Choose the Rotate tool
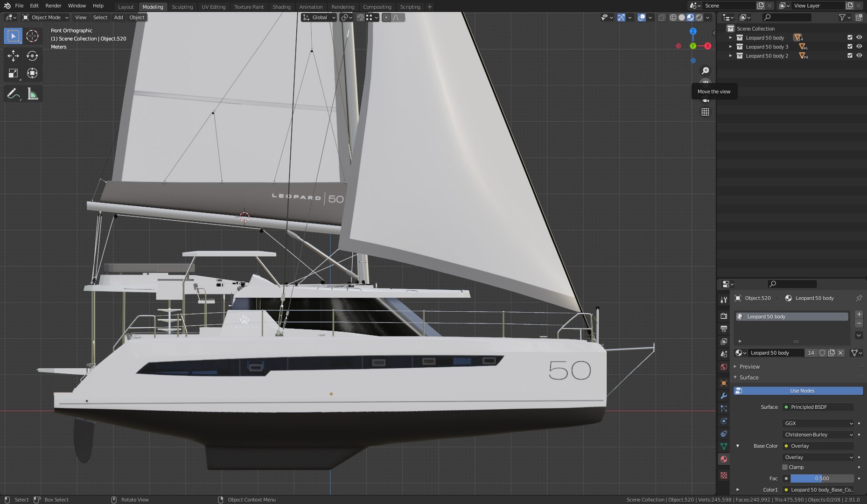This screenshot has height=504, width=867. click(32, 56)
